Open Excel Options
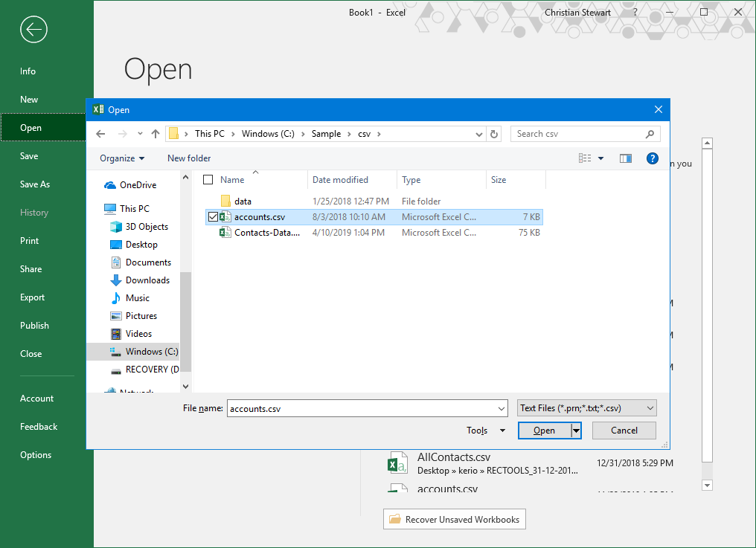 click(36, 455)
